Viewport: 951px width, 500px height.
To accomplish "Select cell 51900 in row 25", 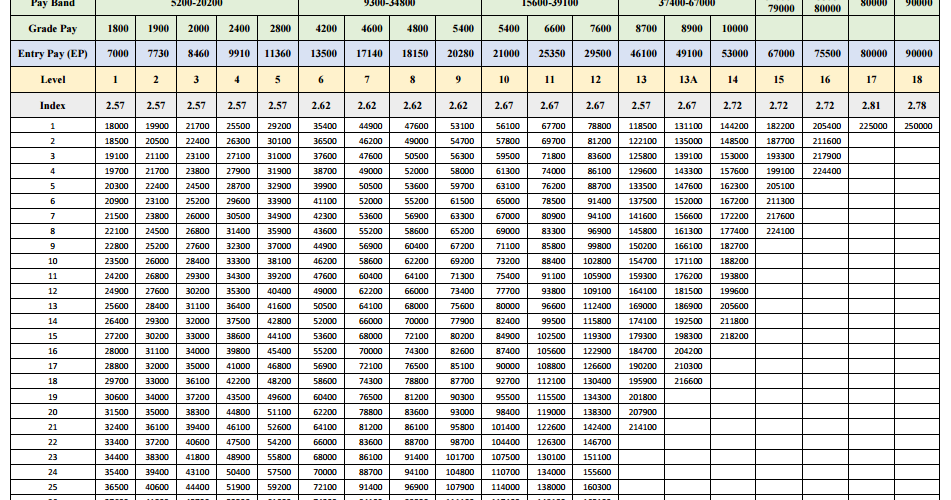I will (238, 487).
